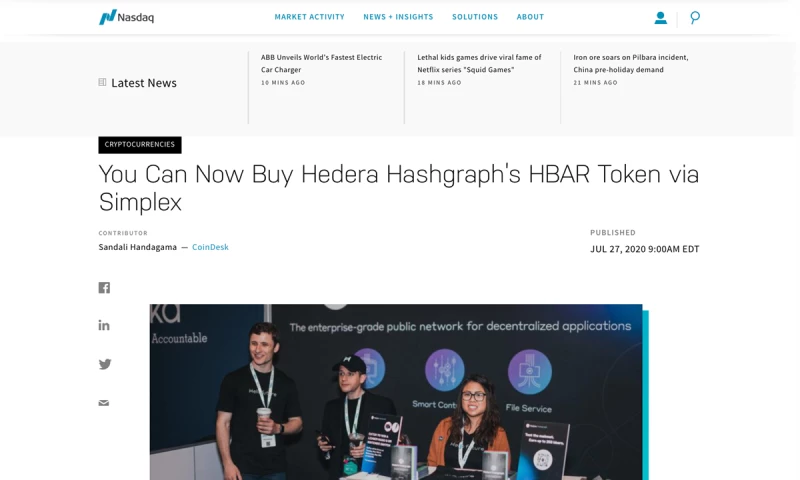The height and width of the screenshot is (480, 800).
Task: Click the Cryptocurrencies category tag
Action: tap(140, 144)
